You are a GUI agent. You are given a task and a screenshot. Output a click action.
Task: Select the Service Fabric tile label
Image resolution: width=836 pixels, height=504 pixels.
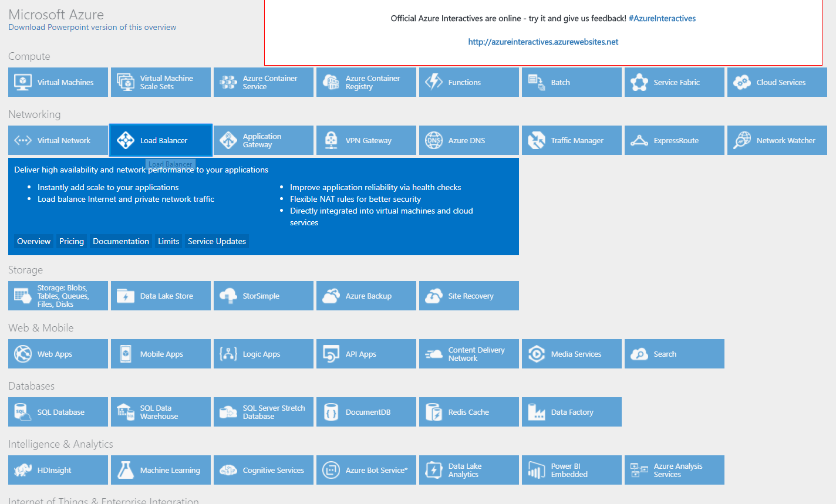click(676, 83)
